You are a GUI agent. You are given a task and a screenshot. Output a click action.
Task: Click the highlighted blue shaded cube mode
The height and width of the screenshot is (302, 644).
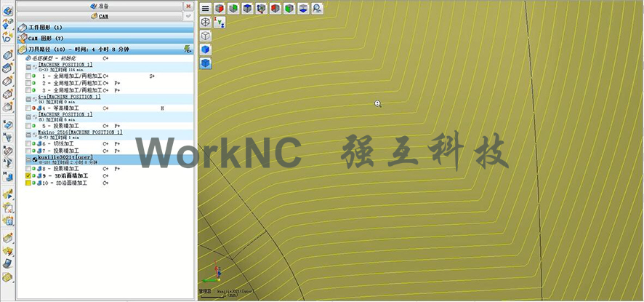(x=206, y=64)
